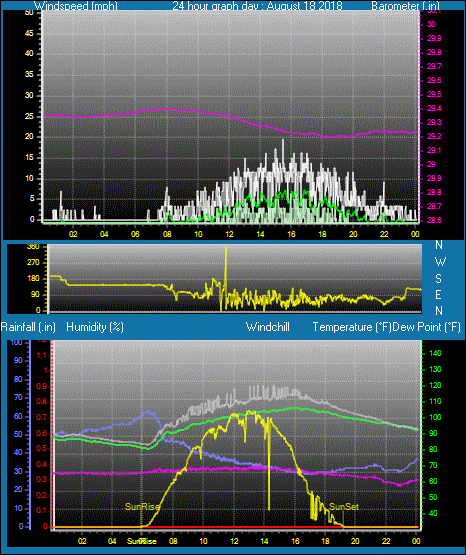Screen dimensions: 466x555
Task: Click the 12 hour tick on lower graph
Action: click(234, 541)
